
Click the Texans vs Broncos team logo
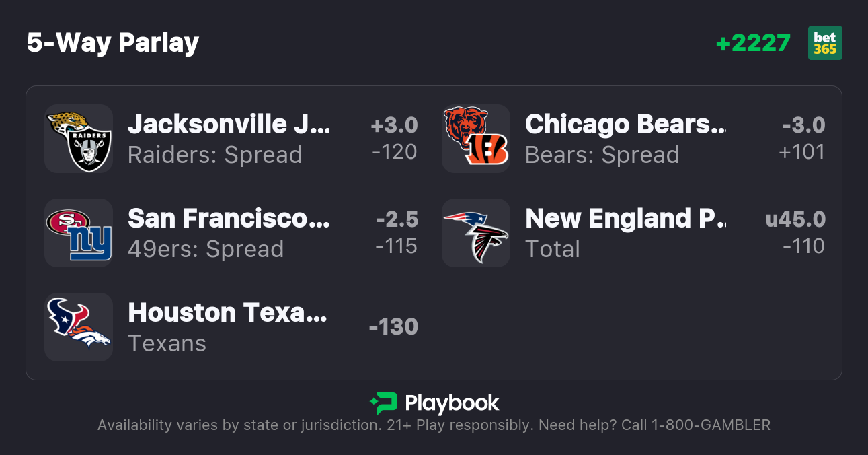79,327
